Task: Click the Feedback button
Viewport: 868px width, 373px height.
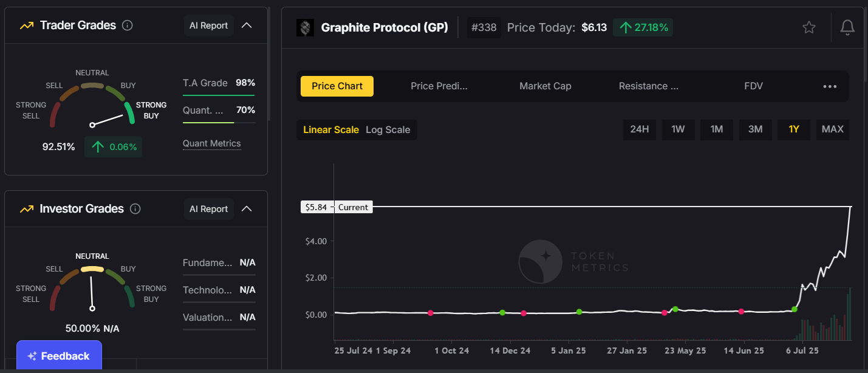Action: coord(59,356)
